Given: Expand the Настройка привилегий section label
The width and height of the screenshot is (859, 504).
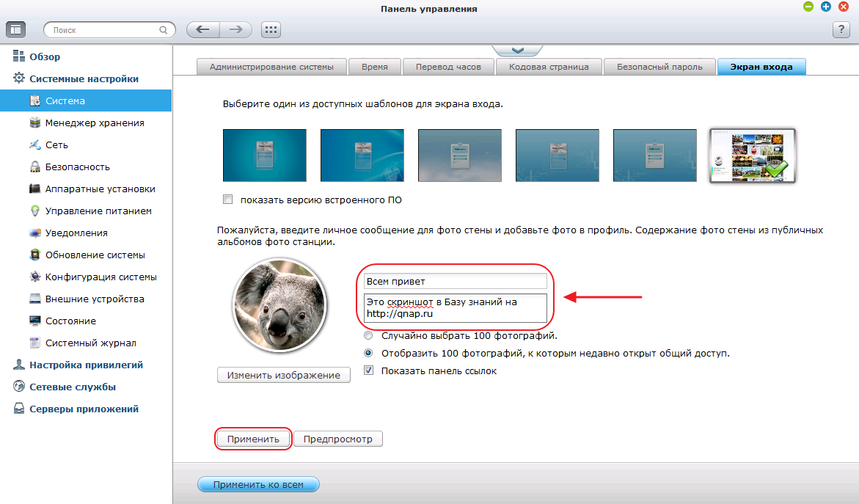Looking at the screenshot, I should pos(86,365).
